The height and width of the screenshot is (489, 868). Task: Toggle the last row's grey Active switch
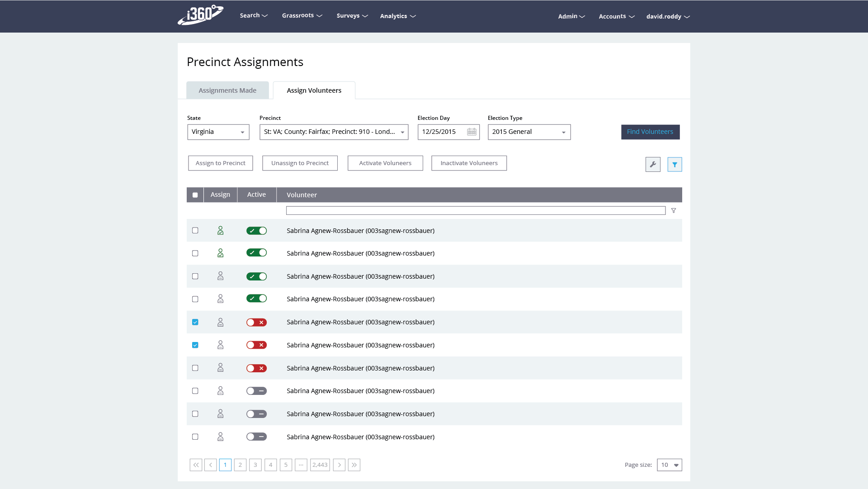click(256, 437)
